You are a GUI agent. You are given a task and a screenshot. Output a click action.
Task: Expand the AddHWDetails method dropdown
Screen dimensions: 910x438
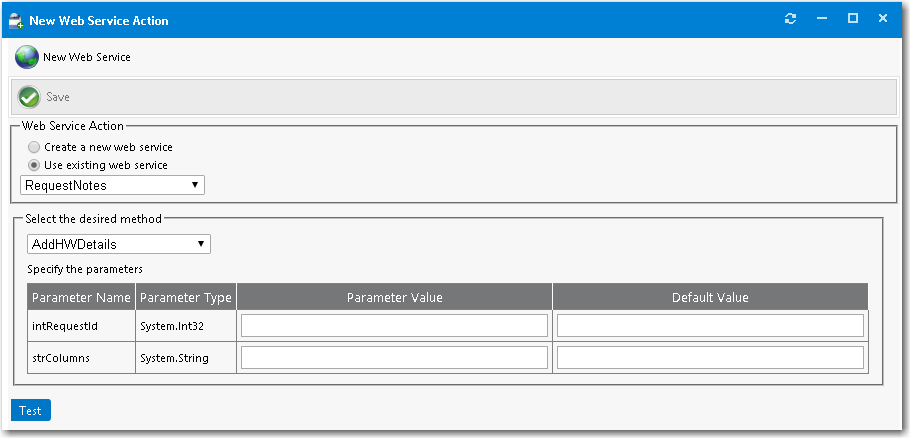pos(119,244)
